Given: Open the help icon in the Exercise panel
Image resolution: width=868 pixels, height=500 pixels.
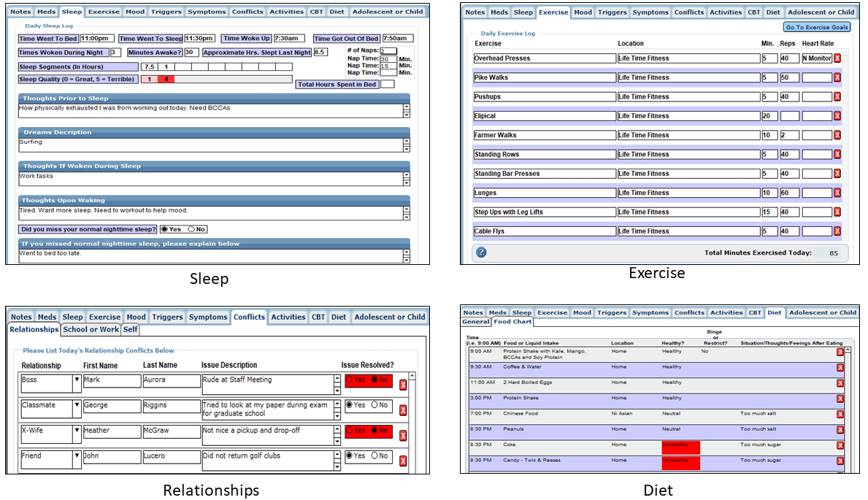Looking at the screenshot, I should [482, 253].
